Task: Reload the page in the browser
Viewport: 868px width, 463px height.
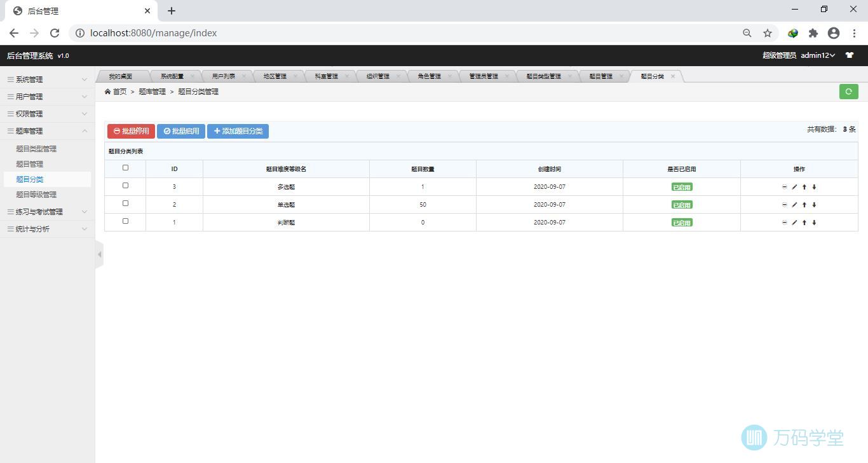Action: [x=55, y=33]
